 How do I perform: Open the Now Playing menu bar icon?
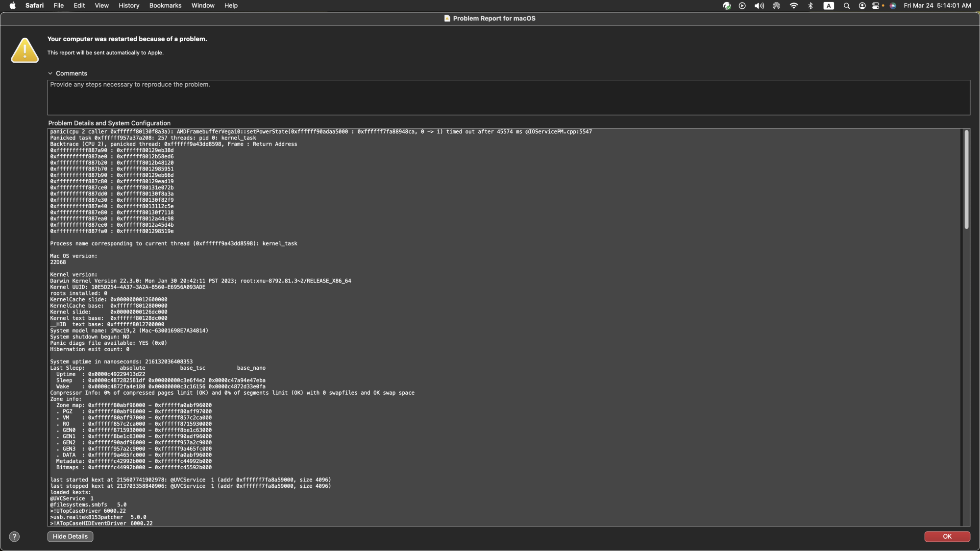click(742, 6)
